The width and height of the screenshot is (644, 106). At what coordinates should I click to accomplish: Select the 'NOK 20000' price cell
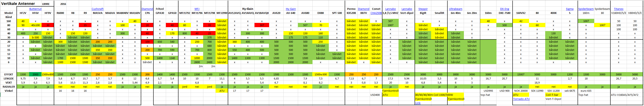tap(521, 91)
